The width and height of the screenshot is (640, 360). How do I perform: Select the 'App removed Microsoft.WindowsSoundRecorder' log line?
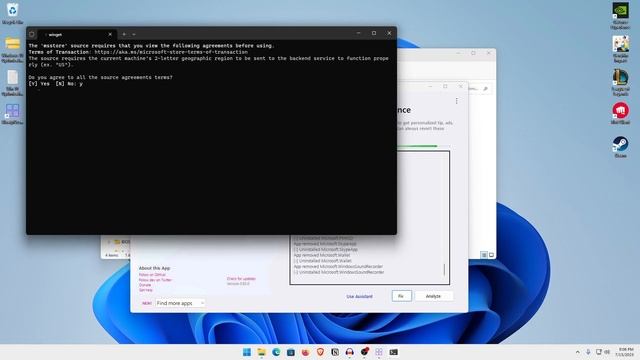[x=338, y=267]
